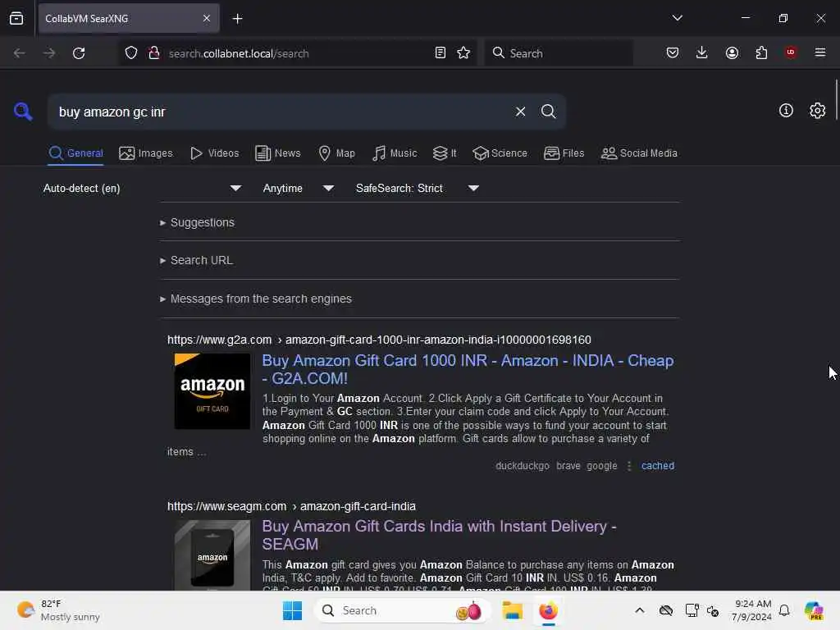This screenshot has height=630, width=840.
Task: Open new tab with plus button
Action: (x=237, y=19)
